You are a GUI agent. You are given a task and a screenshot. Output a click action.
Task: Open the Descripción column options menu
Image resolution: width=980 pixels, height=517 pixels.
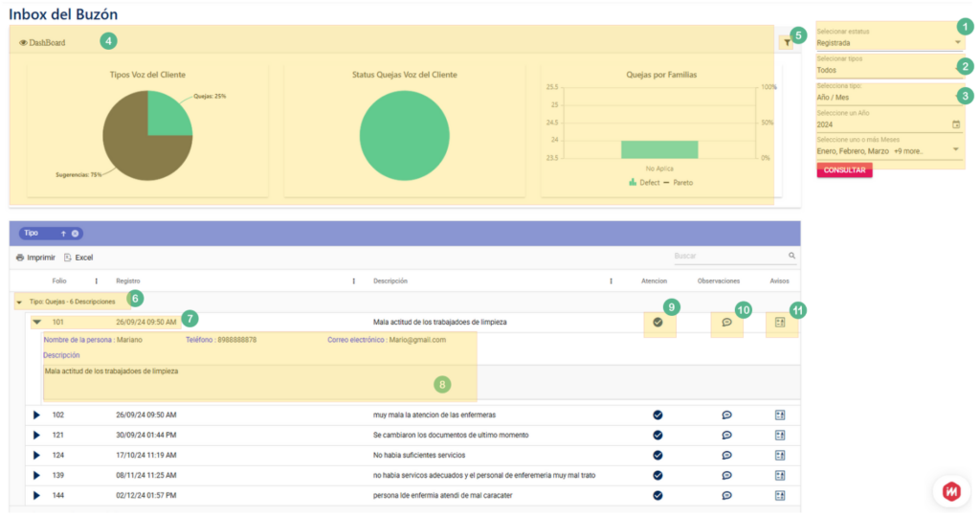click(612, 281)
